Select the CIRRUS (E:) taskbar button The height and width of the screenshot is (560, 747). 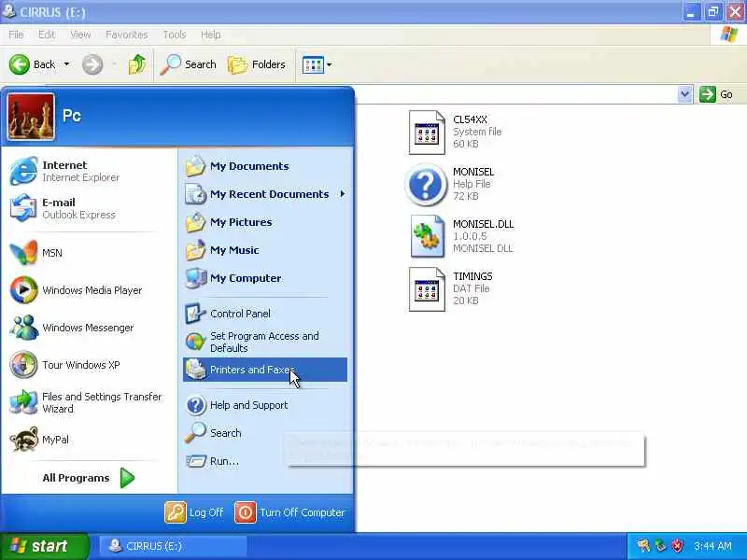pos(173,546)
